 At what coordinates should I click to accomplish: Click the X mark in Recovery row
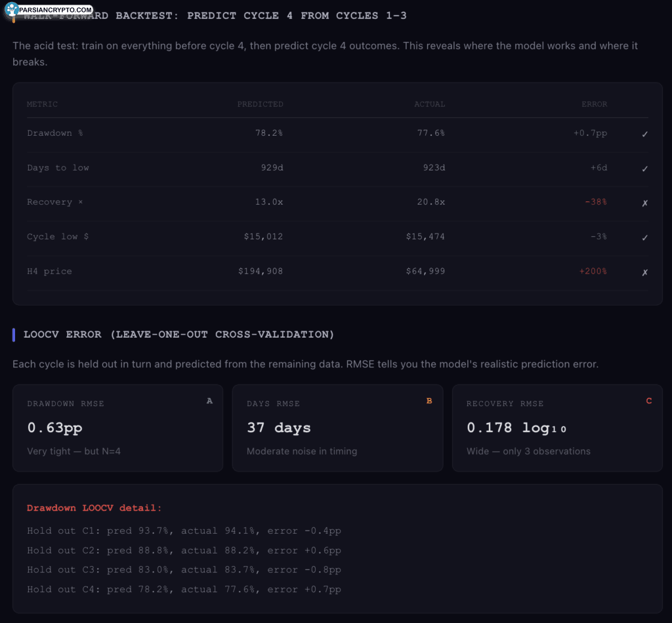pyautogui.click(x=644, y=203)
